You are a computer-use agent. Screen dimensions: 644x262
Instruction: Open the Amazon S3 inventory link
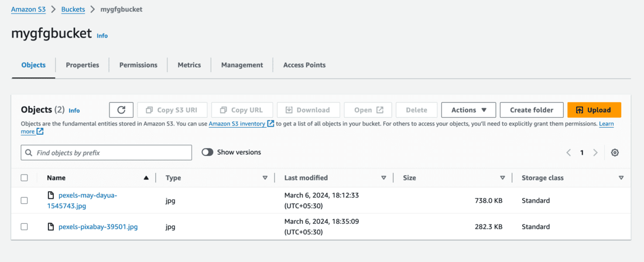(237, 124)
